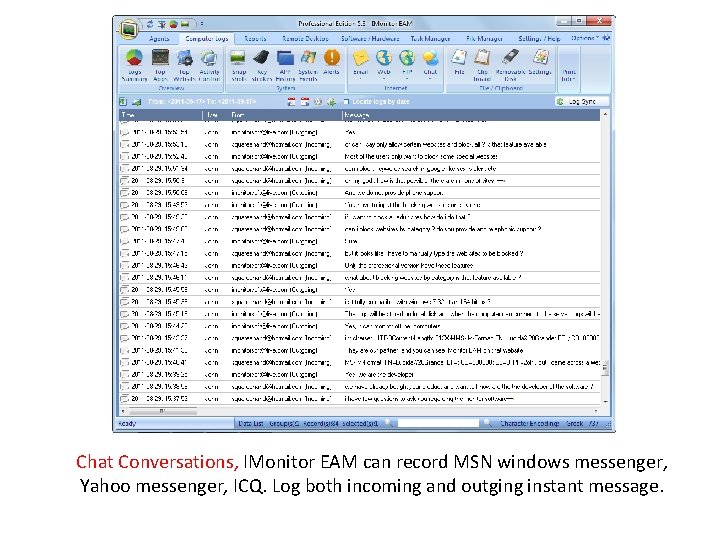View the Key strokes logs
The height and width of the screenshot is (540, 720).
tap(262, 65)
